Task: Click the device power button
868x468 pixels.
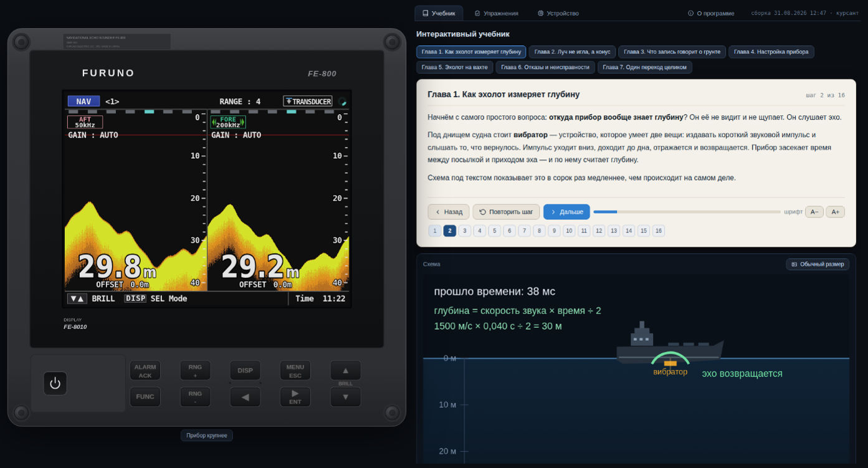Action: pos(55,383)
